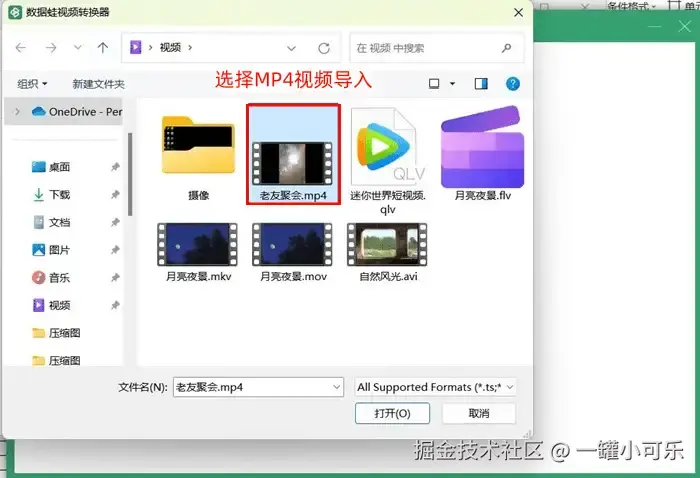Toggle the preview pane icon

tap(481, 83)
